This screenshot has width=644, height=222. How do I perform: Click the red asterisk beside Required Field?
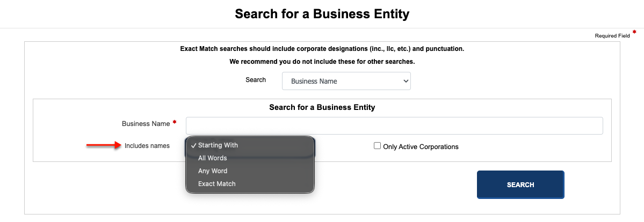click(x=634, y=32)
